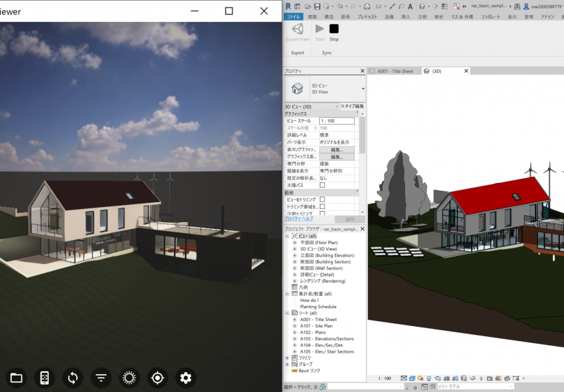
Task: Close the プロジェクト ブラウザ panel
Action: (362, 229)
